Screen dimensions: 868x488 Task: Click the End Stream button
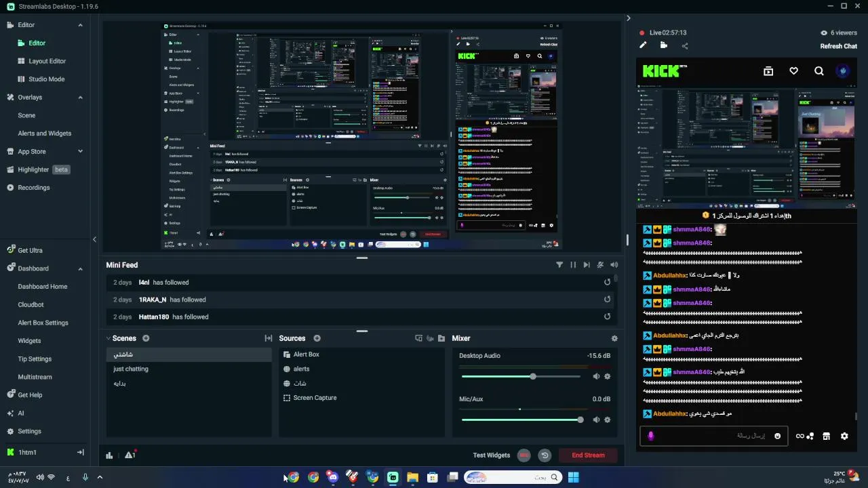(588, 455)
